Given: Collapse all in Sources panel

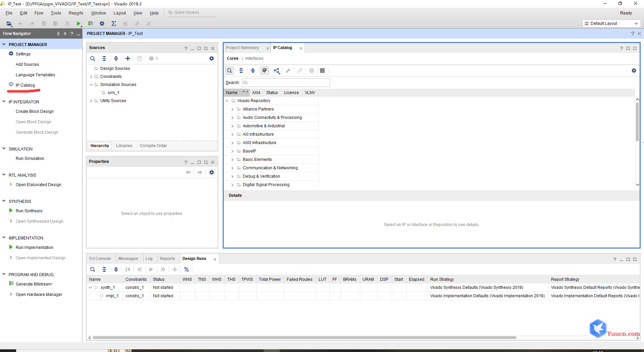Looking at the screenshot, I should coord(104,58).
